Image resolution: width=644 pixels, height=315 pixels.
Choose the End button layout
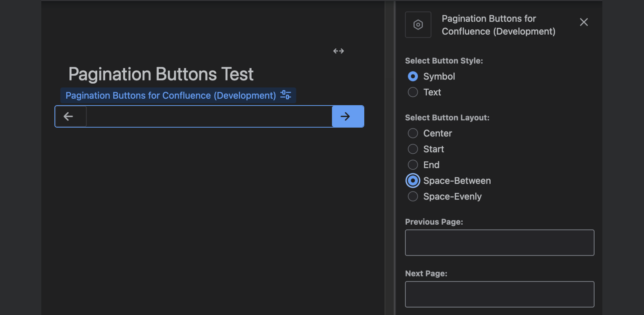click(x=413, y=165)
